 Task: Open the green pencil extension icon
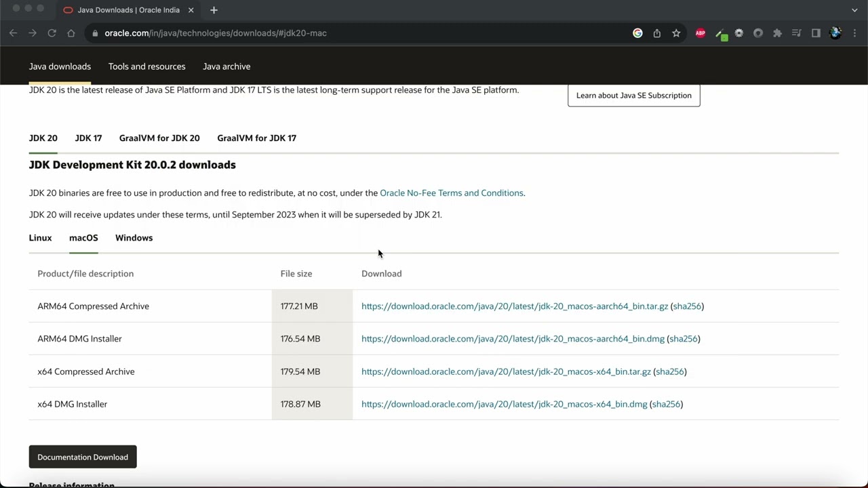[720, 33]
